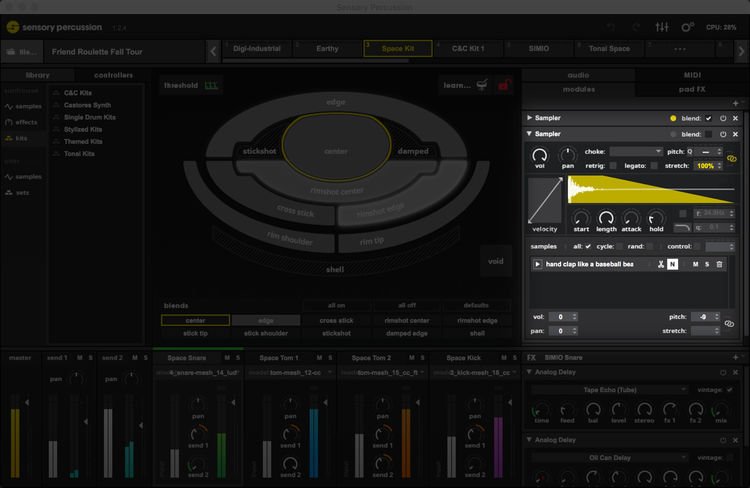This screenshot has width=750, height=488.
Task: Open Space Tom 1 drum model dropdown
Action: tap(290, 373)
